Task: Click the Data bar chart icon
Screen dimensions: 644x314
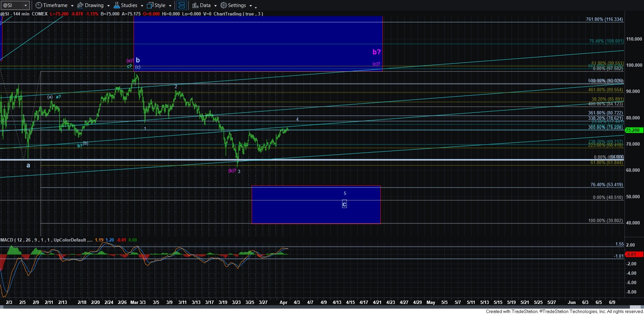Action: coord(195,5)
